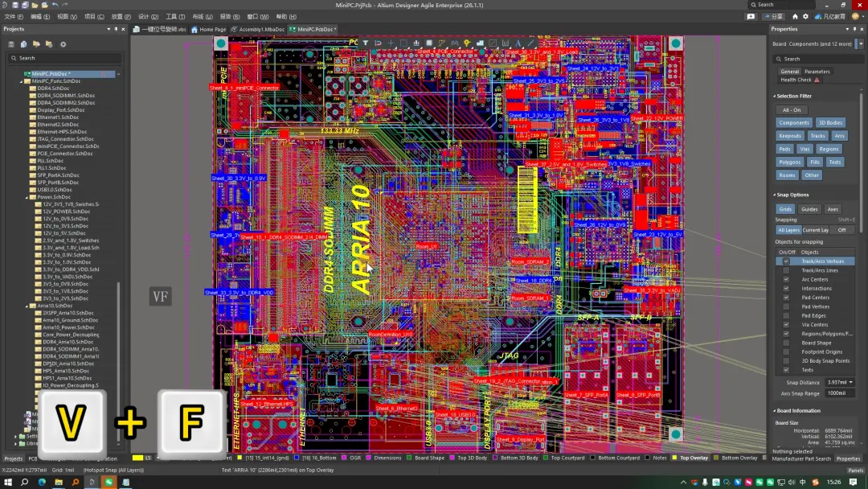The width and height of the screenshot is (868, 489).
Task: Click the home icon in top right
Action: click(x=795, y=17)
